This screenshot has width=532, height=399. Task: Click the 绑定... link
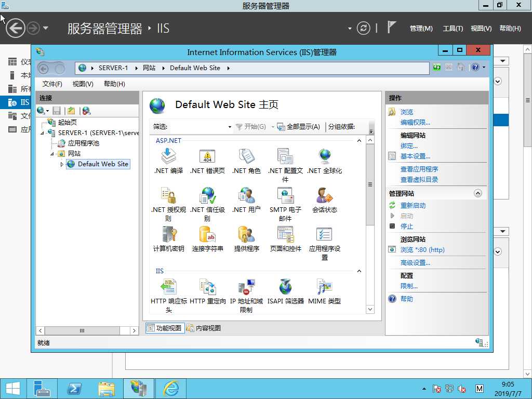point(409,146)
